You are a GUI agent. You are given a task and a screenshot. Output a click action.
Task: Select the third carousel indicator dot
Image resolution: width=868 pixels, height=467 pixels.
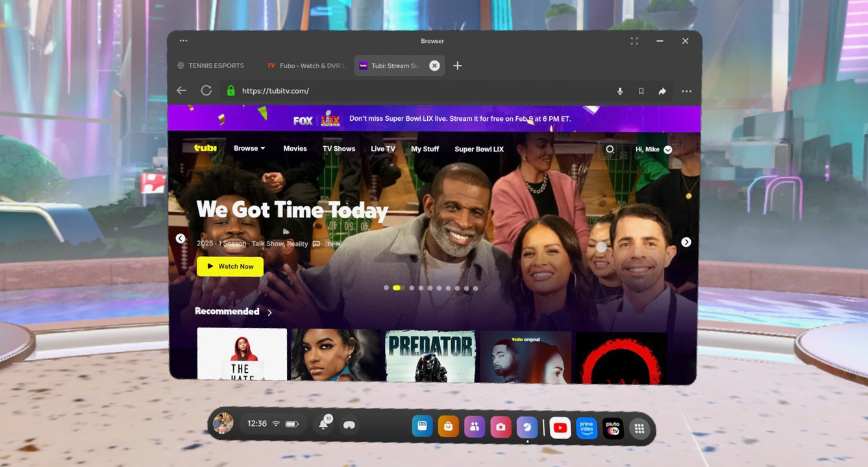pyautogui.click(x=412, y=288)
